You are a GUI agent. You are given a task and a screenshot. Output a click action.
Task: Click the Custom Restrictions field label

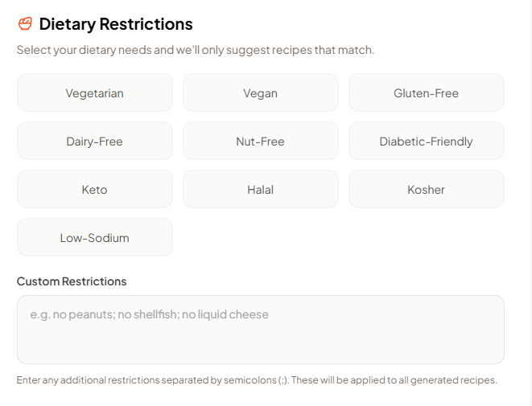[x=72, y=281]
